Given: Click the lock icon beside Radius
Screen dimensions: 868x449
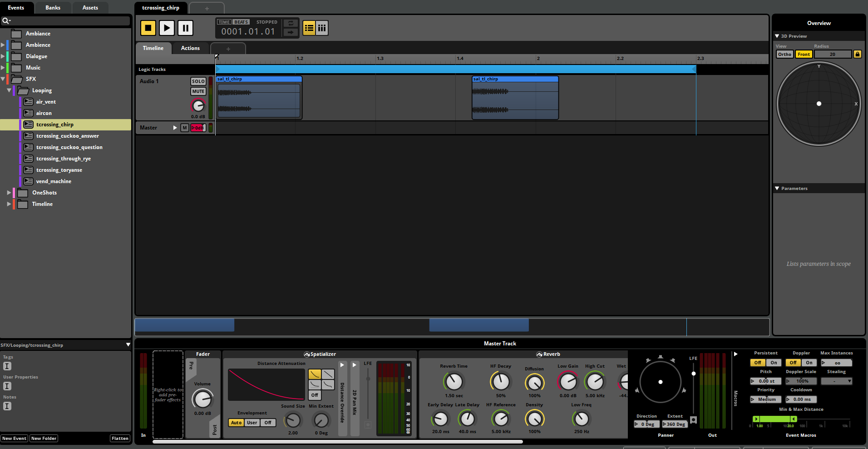Looking at the screenshot, I should tap(857, 54).
